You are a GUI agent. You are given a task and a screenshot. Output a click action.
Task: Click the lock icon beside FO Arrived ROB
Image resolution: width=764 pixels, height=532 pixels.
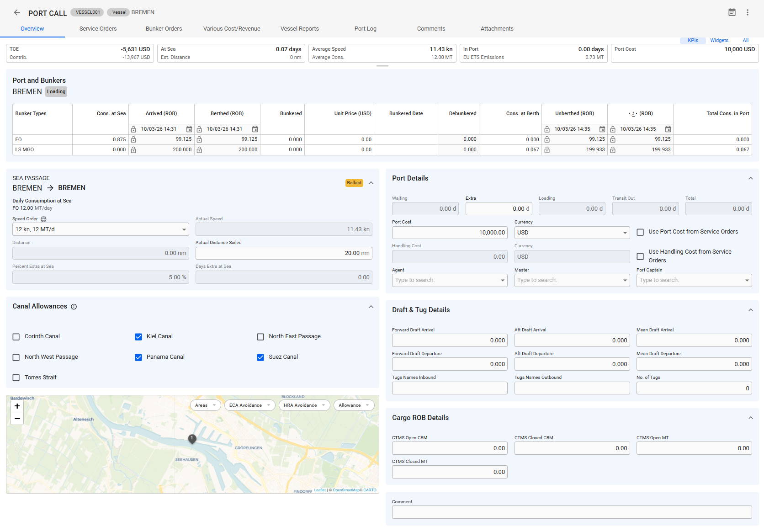133,139
